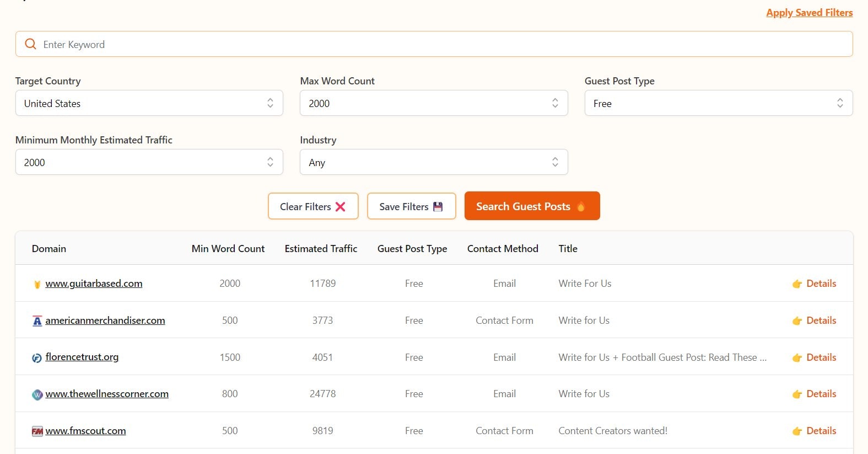Screen dimensions: 868x454
Task: Click the Apply Saved Filters link
Action: point(810,13)
